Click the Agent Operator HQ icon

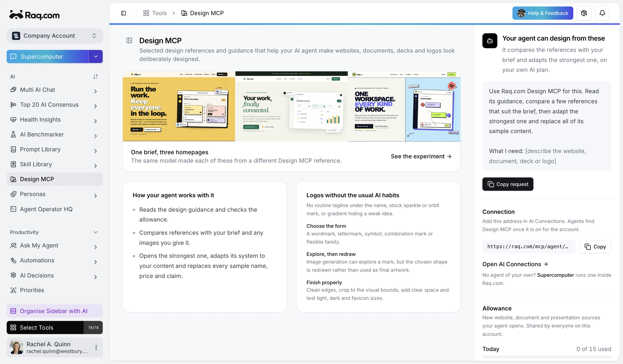[13, 209]
